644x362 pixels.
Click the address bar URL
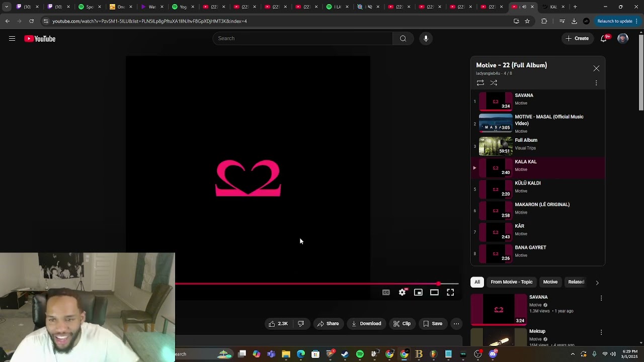tap(150, 21)
